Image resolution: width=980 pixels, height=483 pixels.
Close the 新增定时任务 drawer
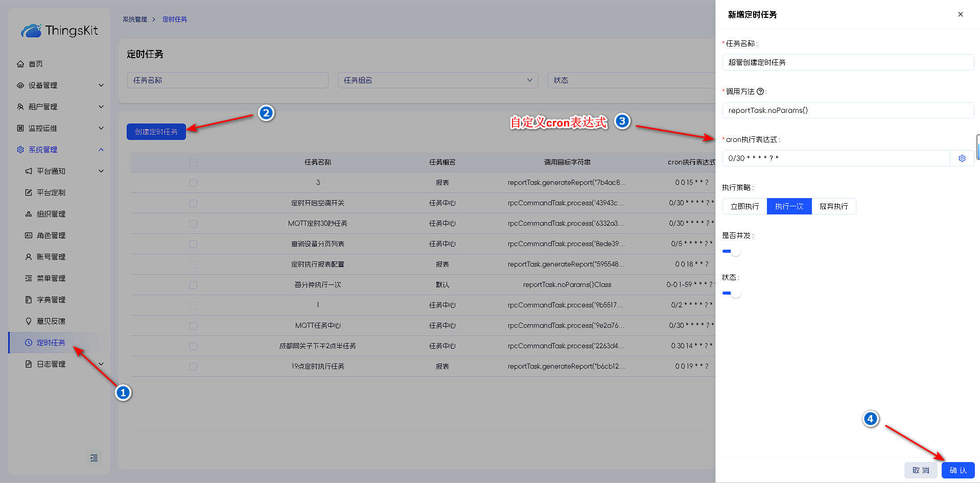(x=960, y=14)
